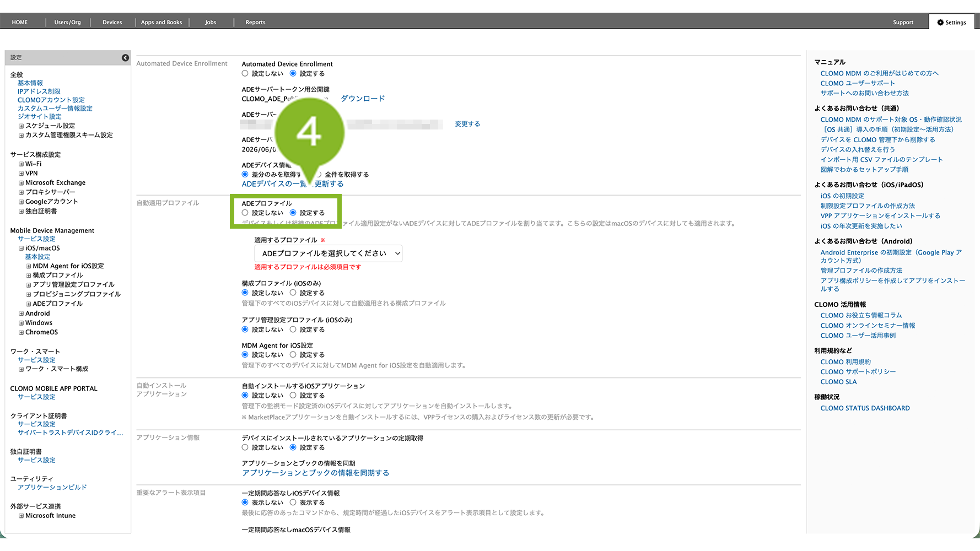Open the Jobs menu

coord(211,23)
